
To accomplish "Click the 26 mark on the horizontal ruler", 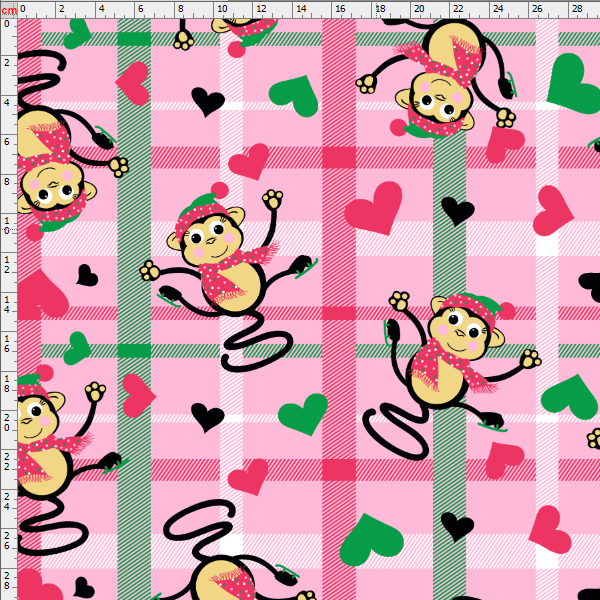I will (537, 8).
